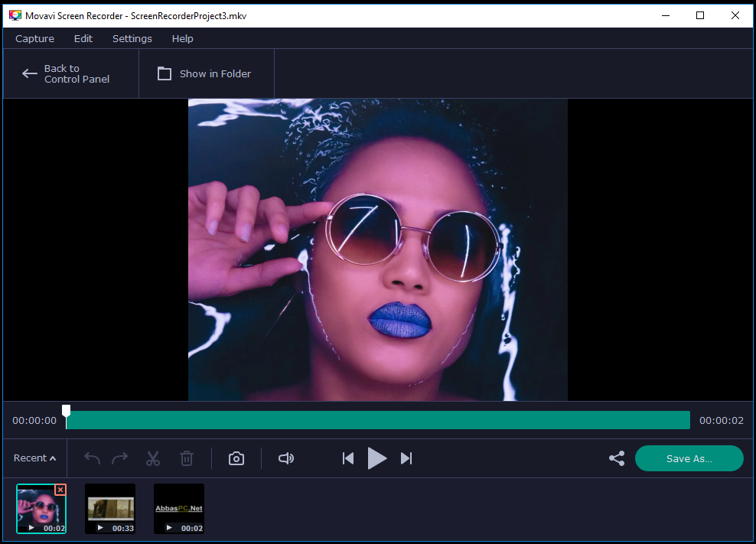Open the Capture menu

point(34,38)
